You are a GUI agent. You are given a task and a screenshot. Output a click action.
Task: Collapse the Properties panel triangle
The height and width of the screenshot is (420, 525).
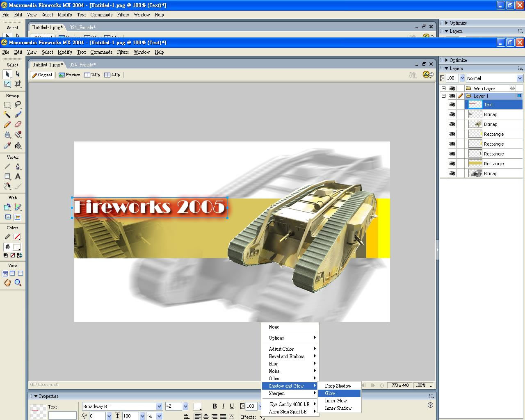(x=36, y=396)
